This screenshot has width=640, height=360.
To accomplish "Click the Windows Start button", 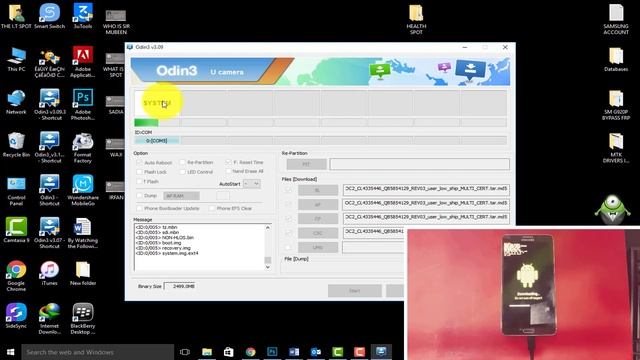I will [11, 352].
